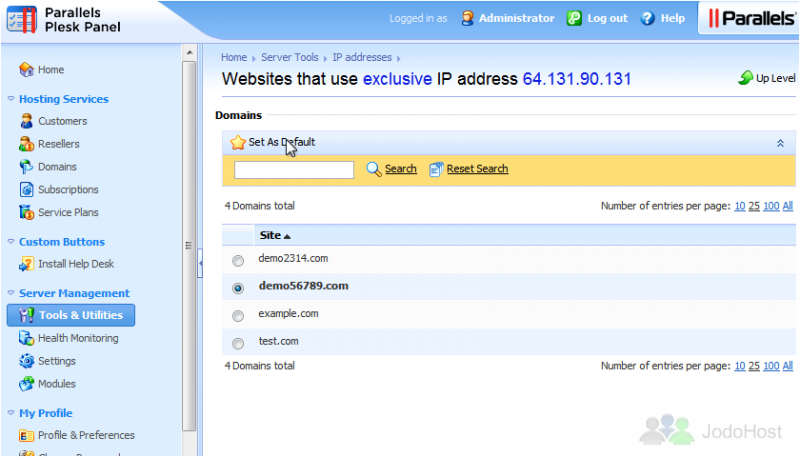Screen dimensions: 800x457
Task: Open Health Monitoring in the sidebar
Action: point(78,338)
